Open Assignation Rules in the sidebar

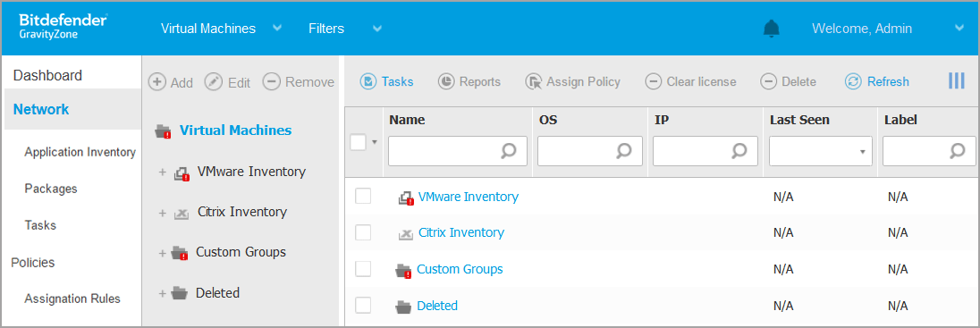pos(72,299)
